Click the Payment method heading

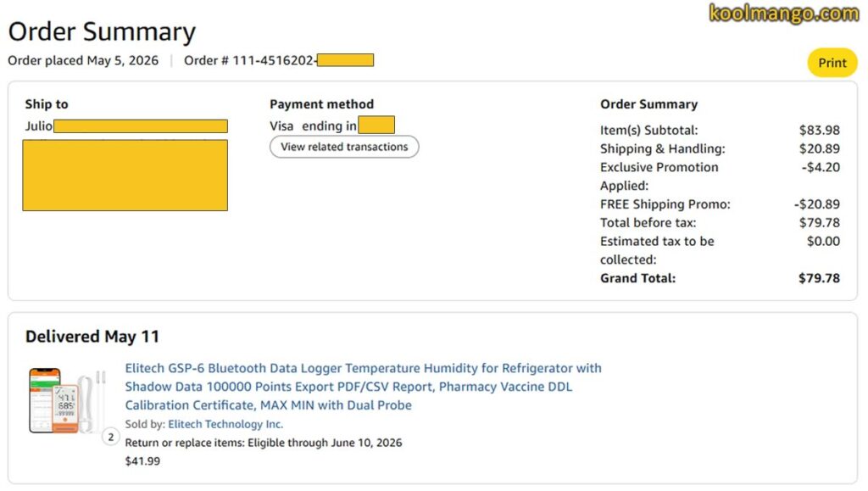tap(321, 104)
